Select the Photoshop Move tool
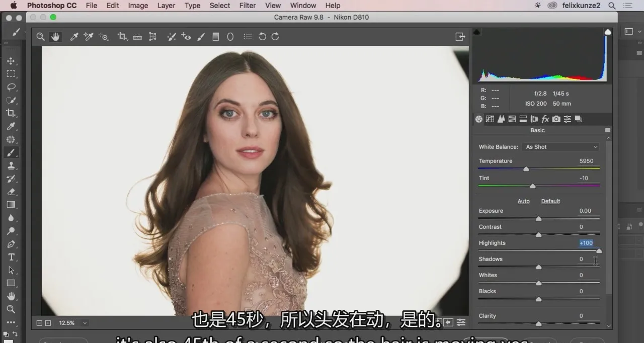The height and width of the screenshot is (343, 644). (x=11, y=61)
